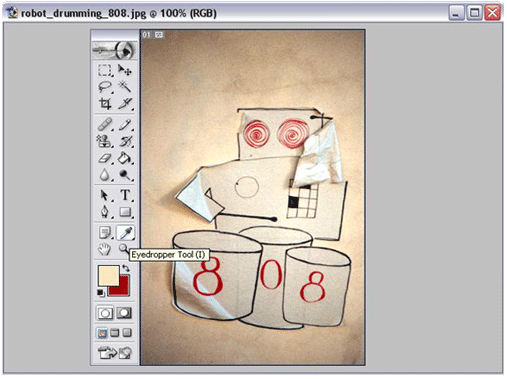
Task: Select the Dodge tool
Action: (x=125, y=175)
